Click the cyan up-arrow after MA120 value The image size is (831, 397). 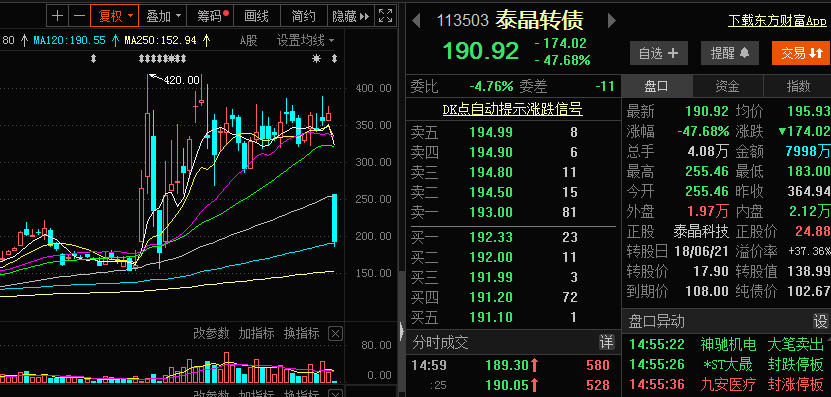point(116,40)
